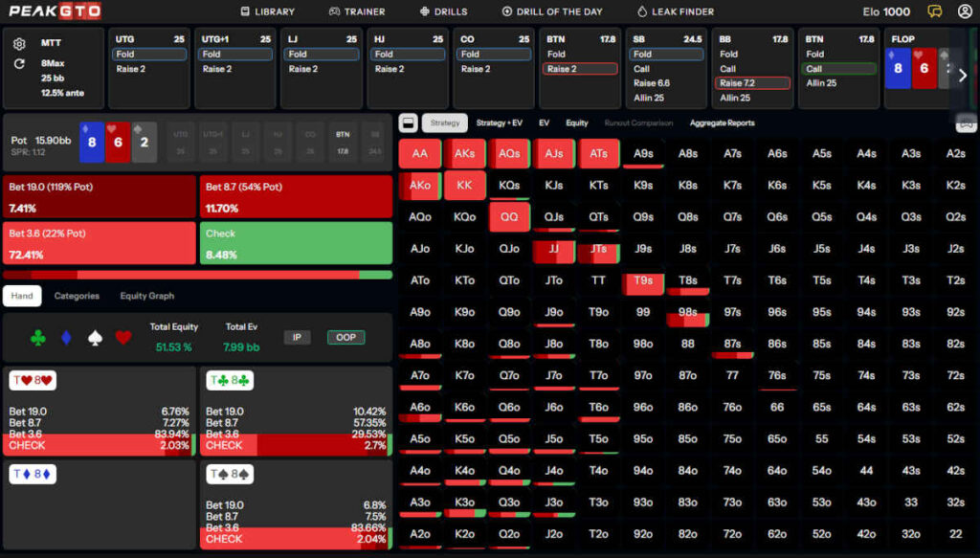Expand action panels with the right chevron
980x558 pixels.
click(963, 76)
